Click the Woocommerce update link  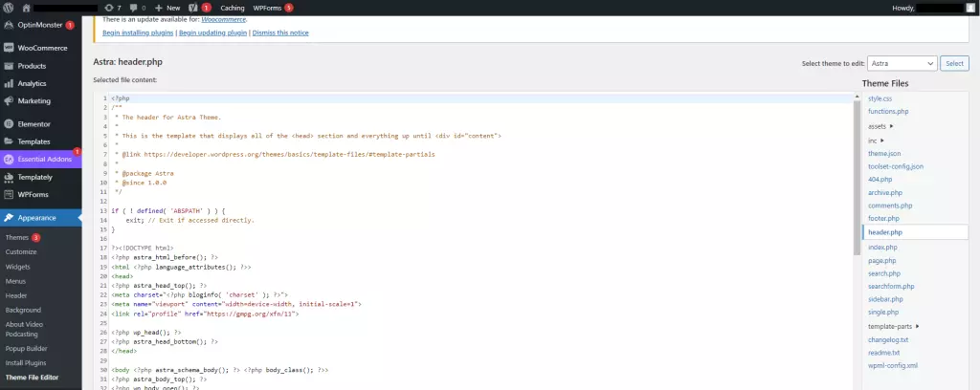224,19
